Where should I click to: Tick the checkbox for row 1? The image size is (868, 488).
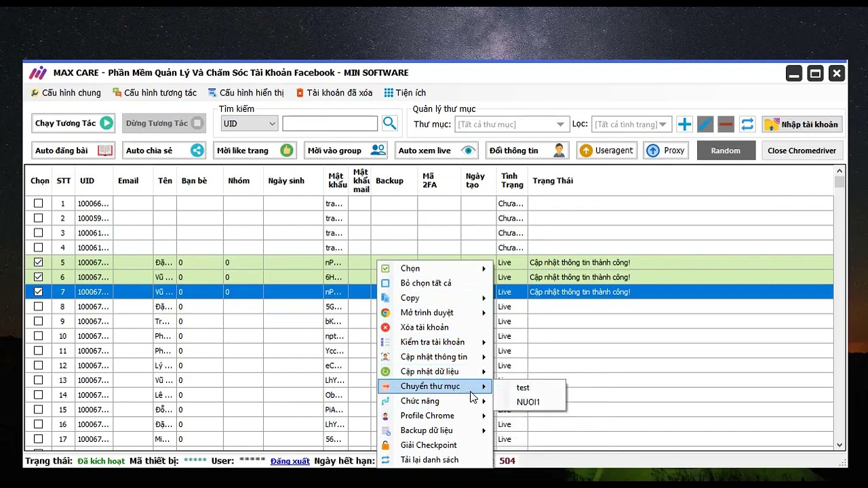tap(39, 203)
